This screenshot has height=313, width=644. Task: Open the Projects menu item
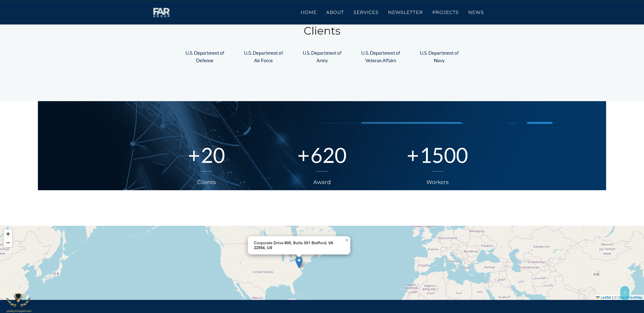pyautogui.click(x=445, y=12)
